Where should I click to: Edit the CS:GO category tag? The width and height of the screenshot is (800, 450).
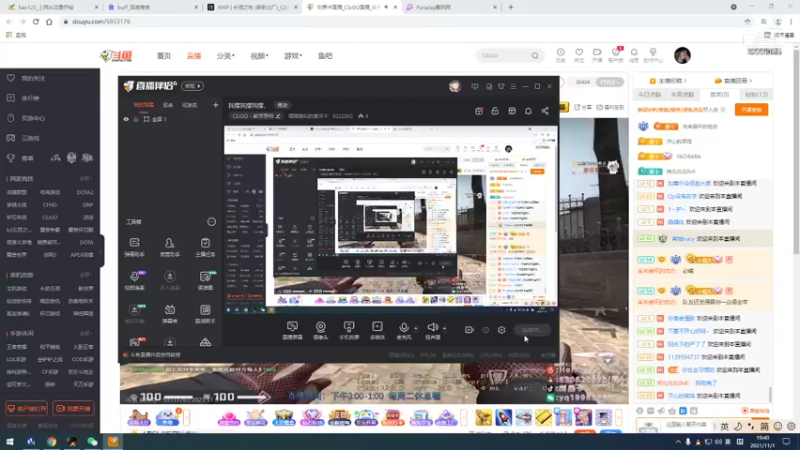[256, 116]
